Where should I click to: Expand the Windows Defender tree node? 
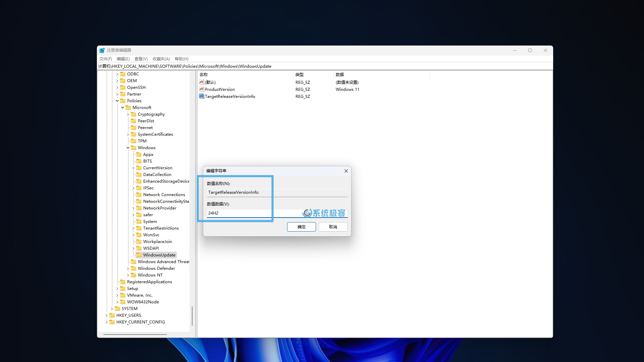[x=128, y=268]
